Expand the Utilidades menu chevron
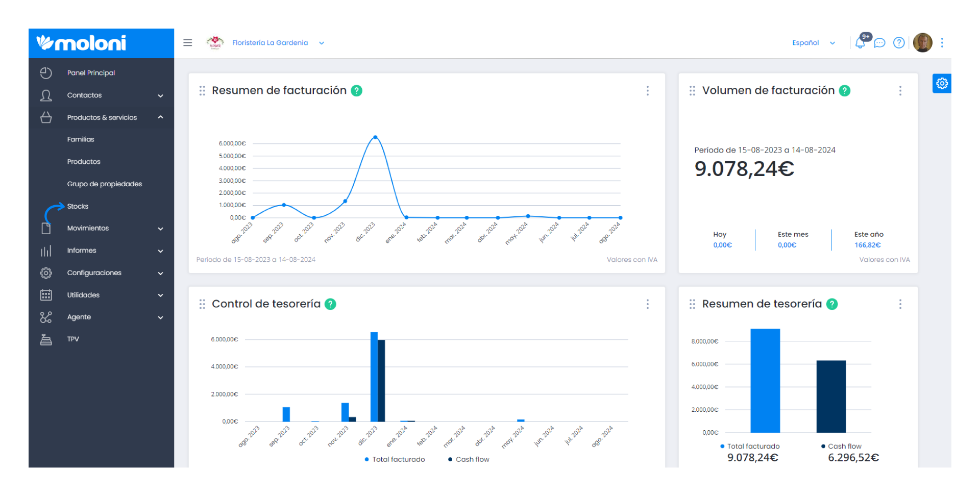980x495 pixels. point(160,295)
